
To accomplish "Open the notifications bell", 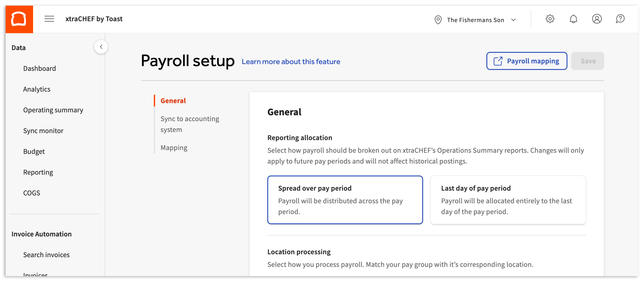I will click(x=573, y=19).
